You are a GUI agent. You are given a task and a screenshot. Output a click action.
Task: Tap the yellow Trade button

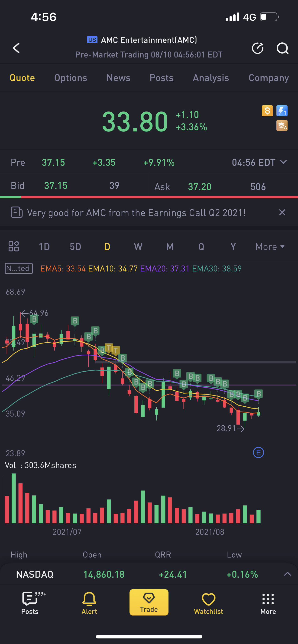(x=149, y=602)
